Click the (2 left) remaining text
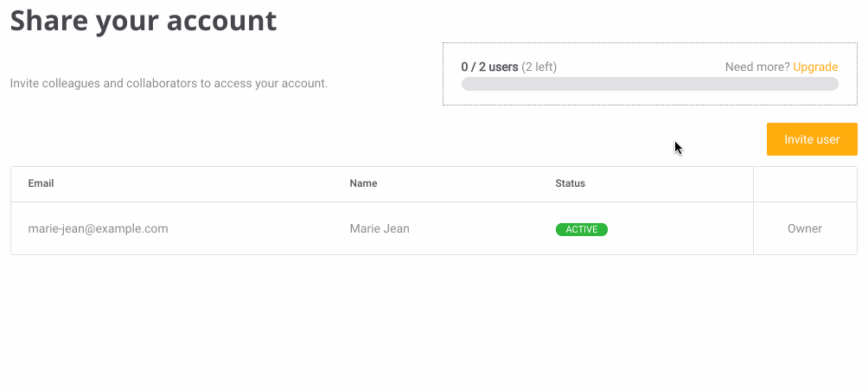 click(539, 67)
